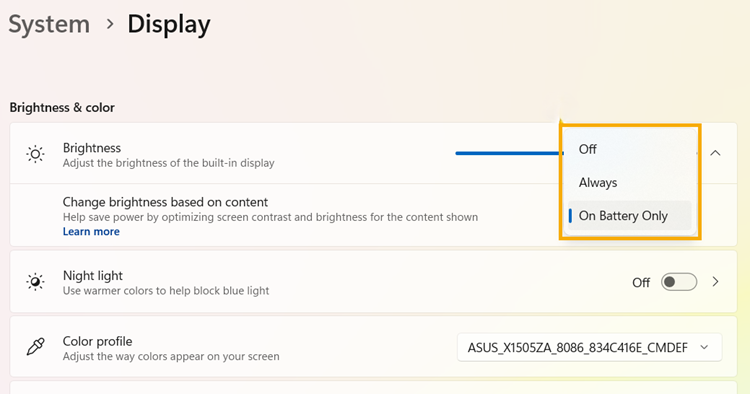Click the Brightness row title text
The image size is (750, 394).
[x=92, y=148]
